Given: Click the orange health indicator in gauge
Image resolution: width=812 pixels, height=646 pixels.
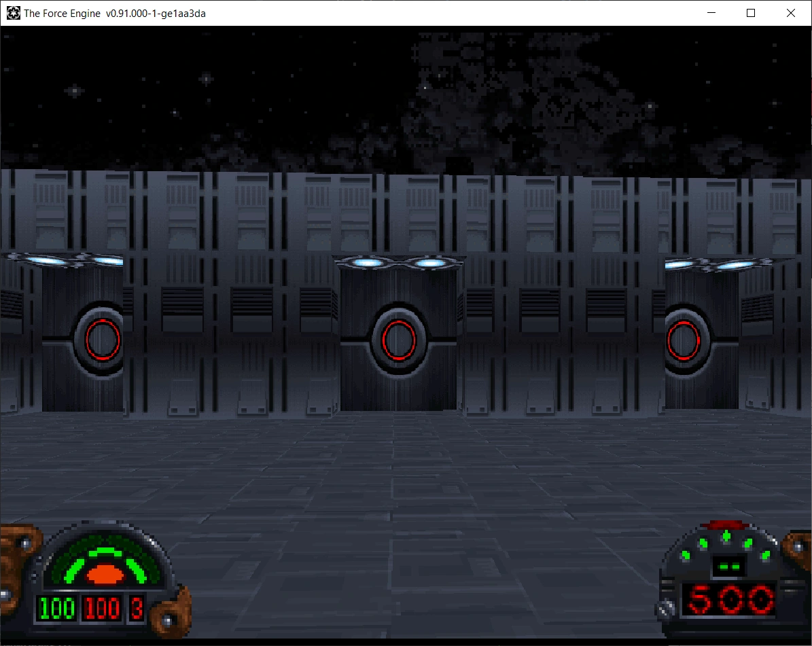Looking at the screenshot, I should pos(105,574).
